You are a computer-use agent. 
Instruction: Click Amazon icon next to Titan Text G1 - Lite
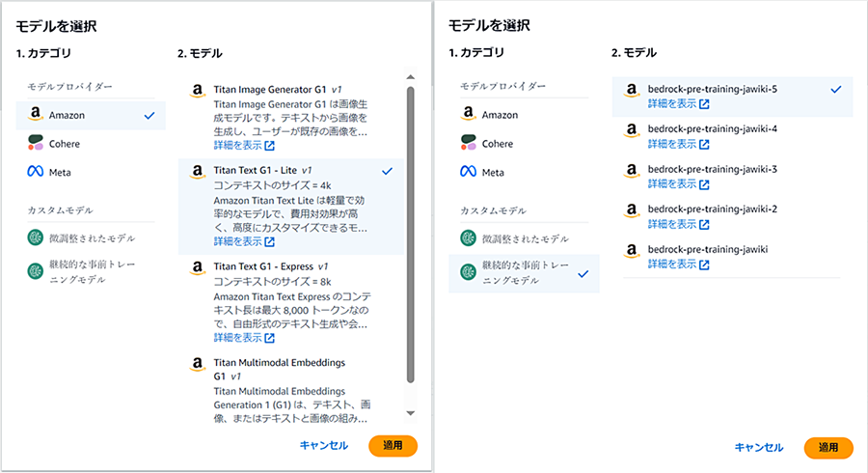tap(198, 171)
